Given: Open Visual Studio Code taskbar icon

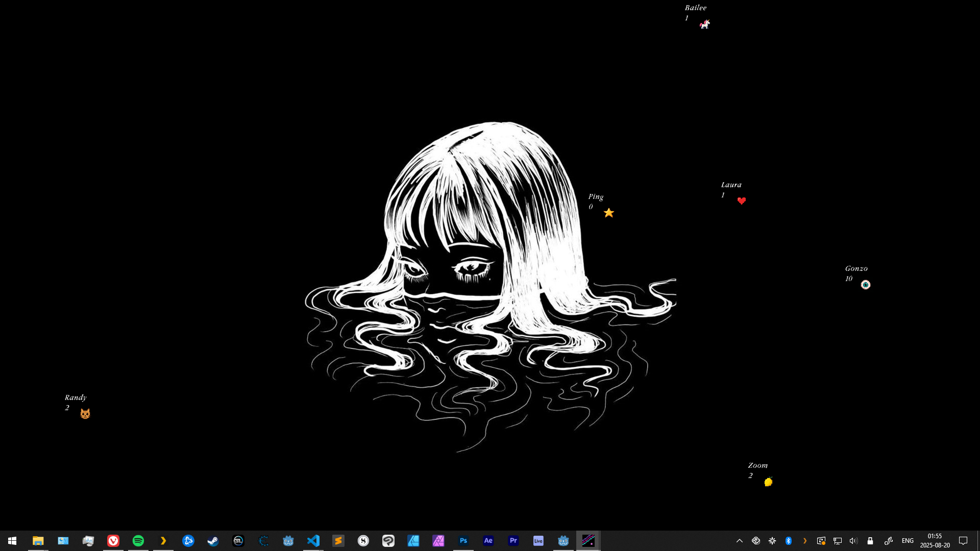Looking at the screenshot, I should (313, 541).
